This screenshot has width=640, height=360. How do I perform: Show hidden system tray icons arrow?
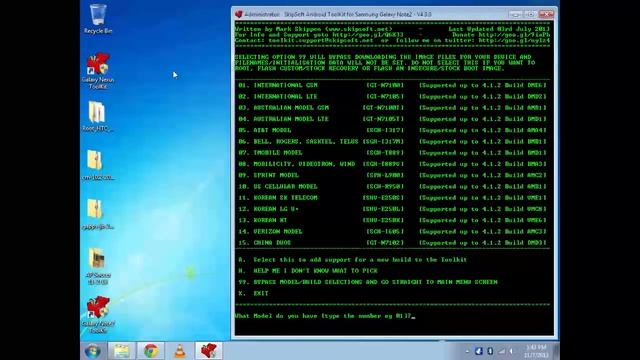point(467,351)
